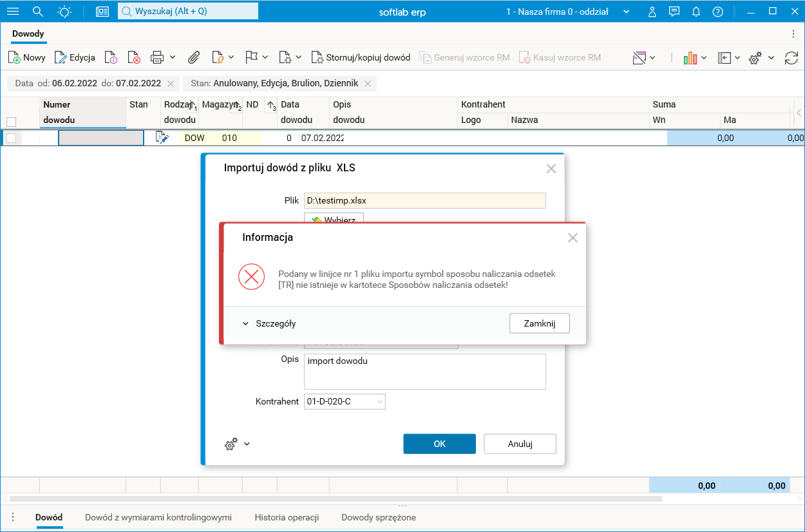Click the flag marker icon
Screen dimensions: 805x532
pos(252,57)
